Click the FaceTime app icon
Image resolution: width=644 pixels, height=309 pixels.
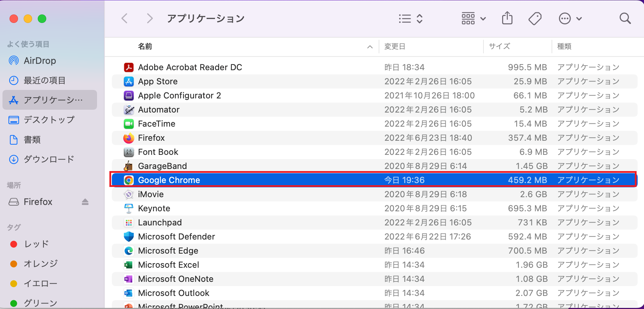[x=129, y=124]
